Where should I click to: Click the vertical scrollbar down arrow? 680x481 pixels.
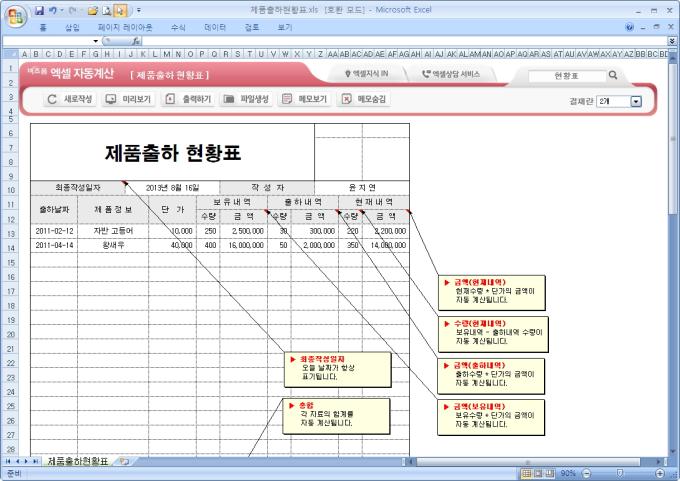(673, 452)
